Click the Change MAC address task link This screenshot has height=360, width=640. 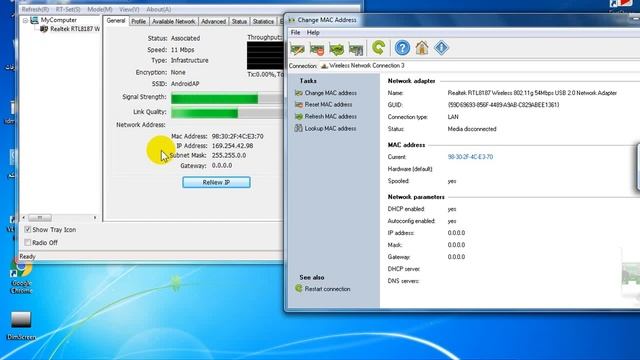coord(331,93)
